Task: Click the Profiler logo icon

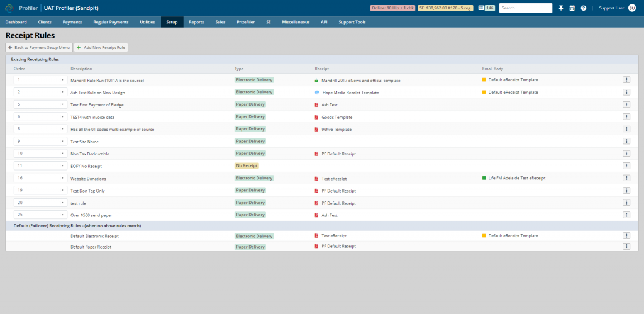Action: (9, 8)
